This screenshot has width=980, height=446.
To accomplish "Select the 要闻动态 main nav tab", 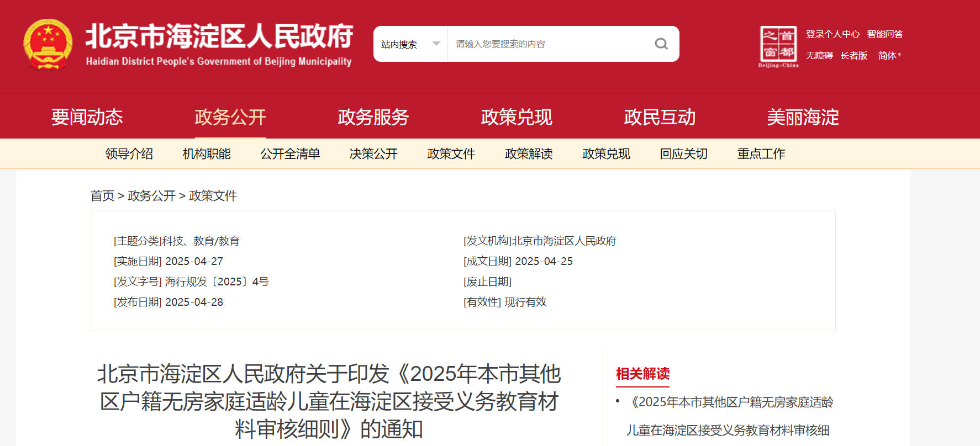I will tap(87, 117).
